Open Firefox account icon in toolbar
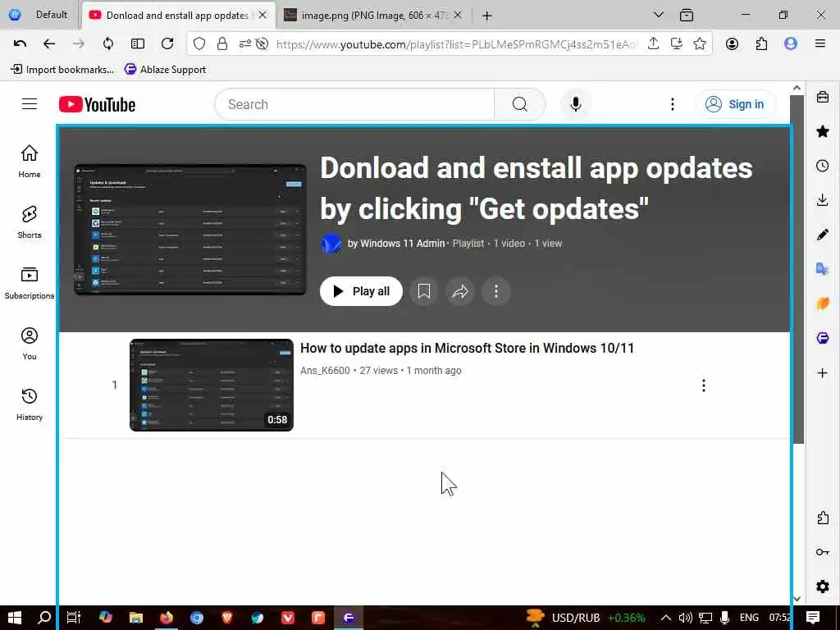Image resolution: width=840 pixels, height=630 pixels. point(732,44)
